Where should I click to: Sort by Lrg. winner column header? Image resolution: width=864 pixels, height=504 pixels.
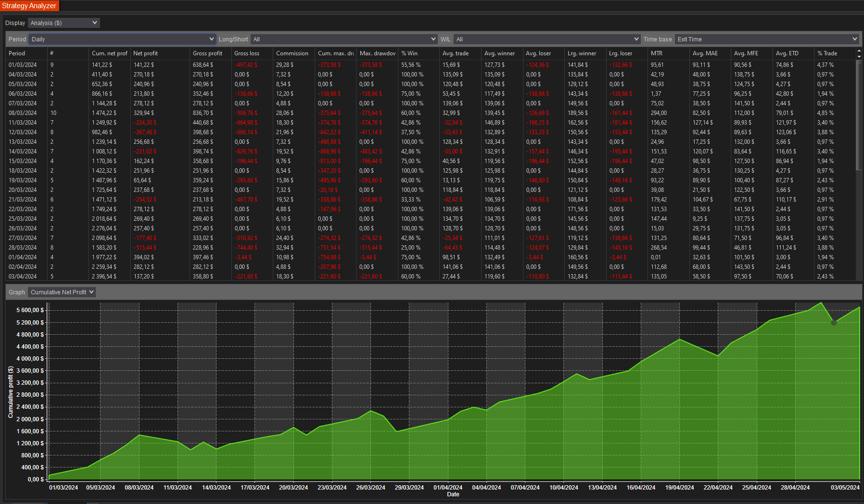[585, 53]
